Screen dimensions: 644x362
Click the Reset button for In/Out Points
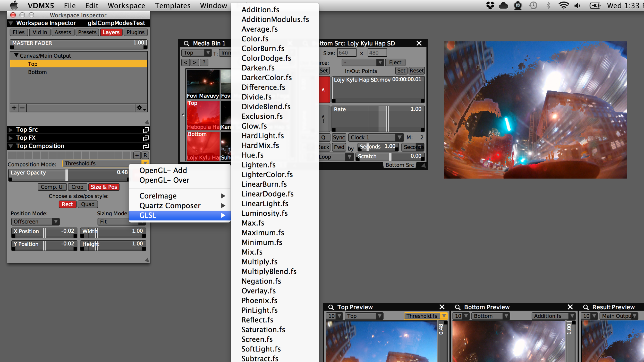tap(416, 70)
